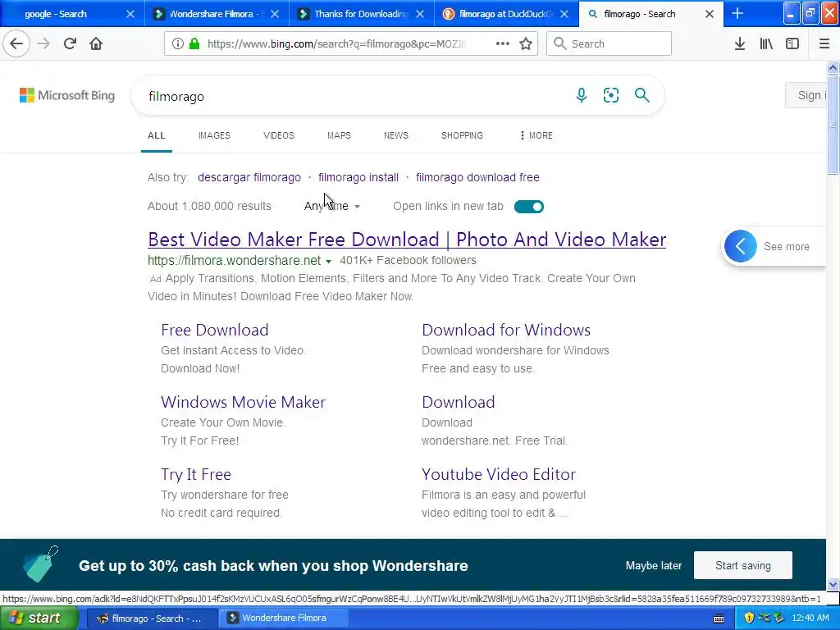840x630 pixels.
Task: Open the Best Video Maker Free Download result
Action: coord(407,239)
